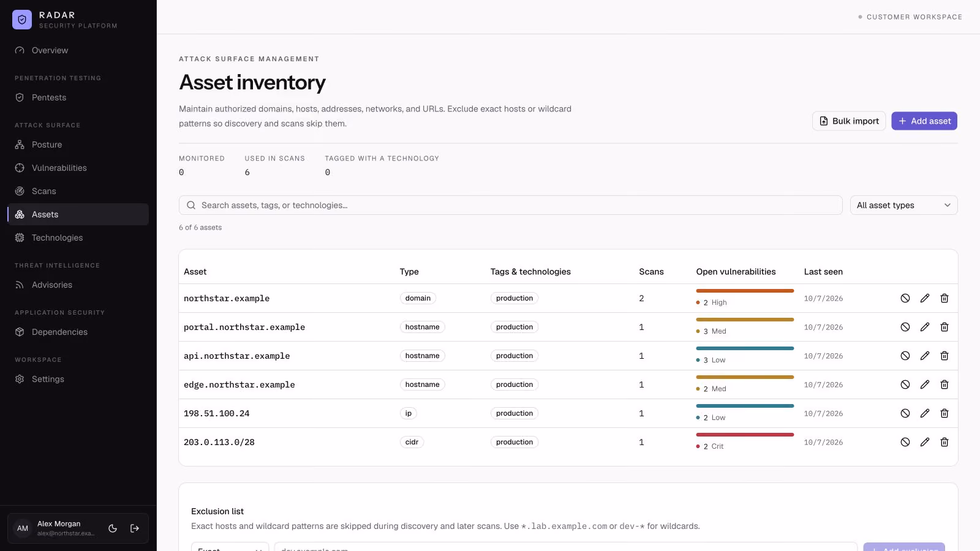Image resolution: width=980 pixels, height=551 pixels.
Task: Click the domain type badge
Action: (x=418, y=298)
